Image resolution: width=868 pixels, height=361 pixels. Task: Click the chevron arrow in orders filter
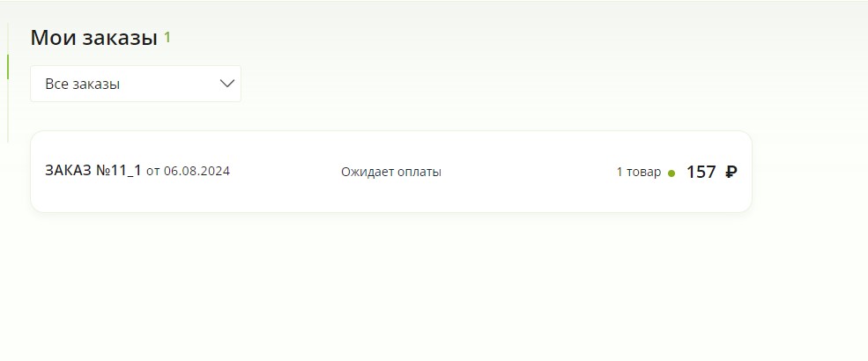click(227, 84)
